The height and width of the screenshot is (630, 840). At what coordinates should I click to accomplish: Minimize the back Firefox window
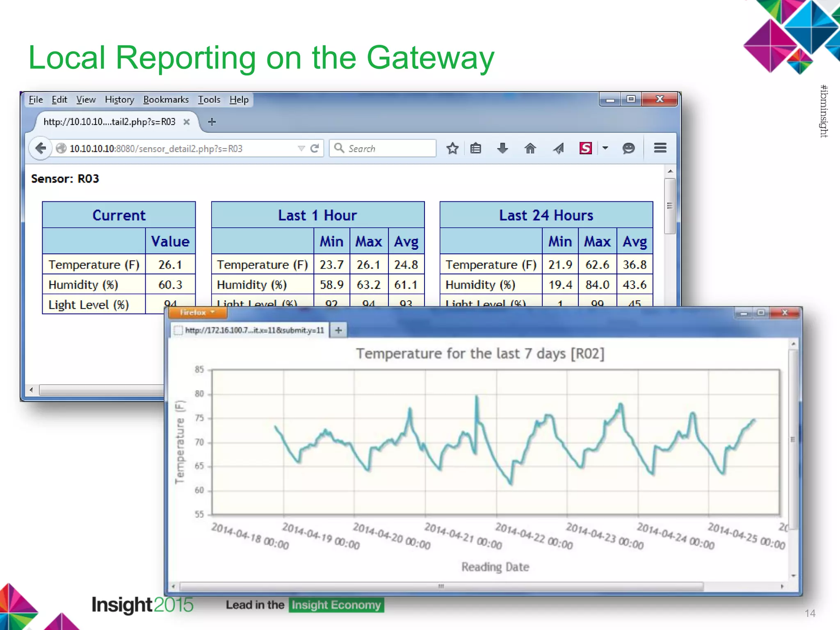(610, 100)
